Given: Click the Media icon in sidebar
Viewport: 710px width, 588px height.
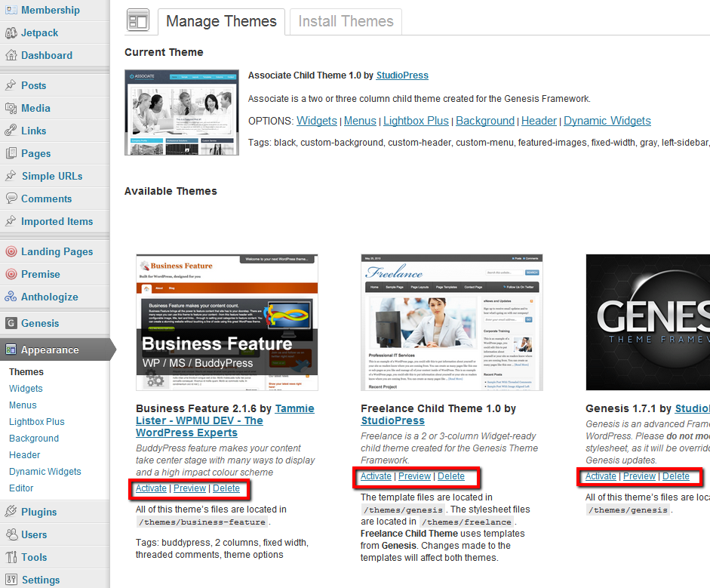Looking at the screenshot, I should click(11, 108).
